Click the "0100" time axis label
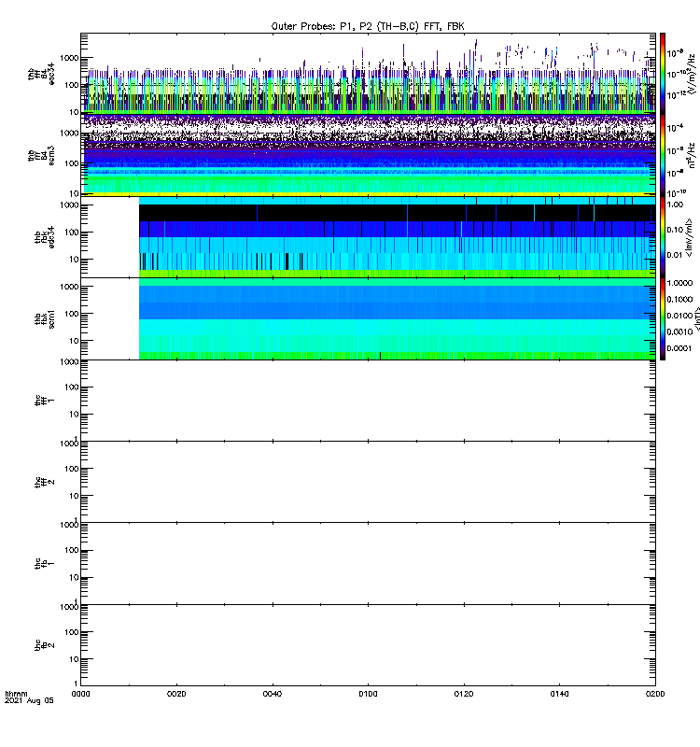The width and height of the screenshot is (700, 747). (368, 694)
